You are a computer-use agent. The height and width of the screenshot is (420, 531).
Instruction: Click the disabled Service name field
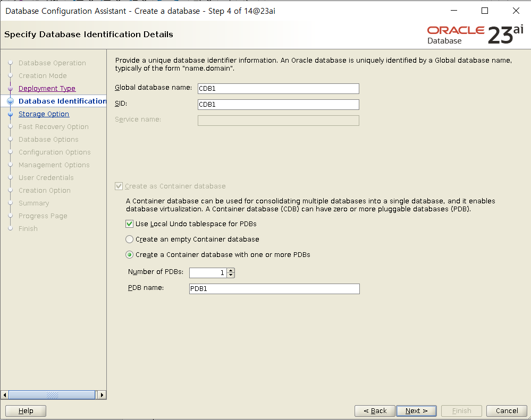(279, 121)
